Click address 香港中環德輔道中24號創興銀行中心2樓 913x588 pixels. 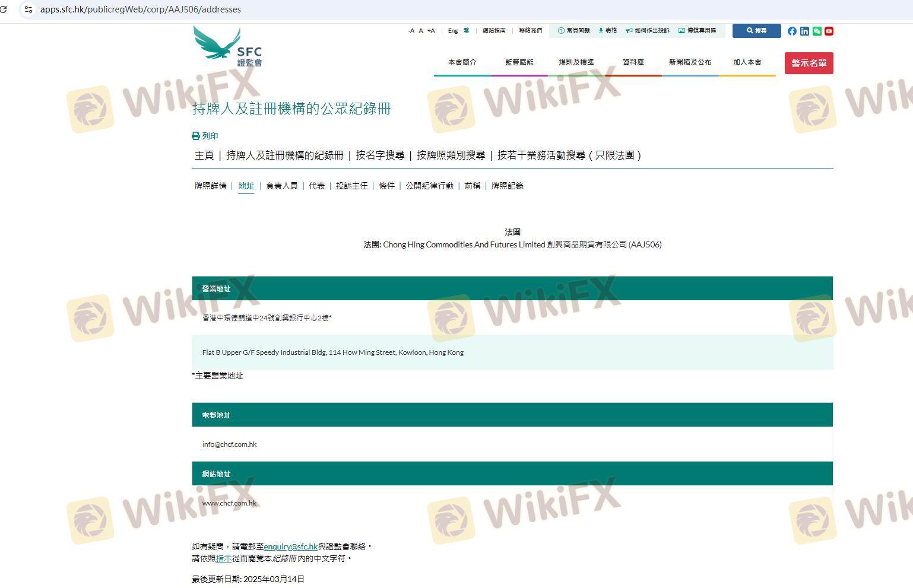[267, 318]
